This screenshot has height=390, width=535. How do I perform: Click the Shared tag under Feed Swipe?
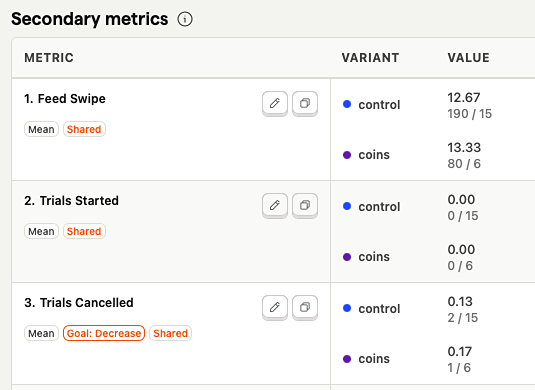84,129
